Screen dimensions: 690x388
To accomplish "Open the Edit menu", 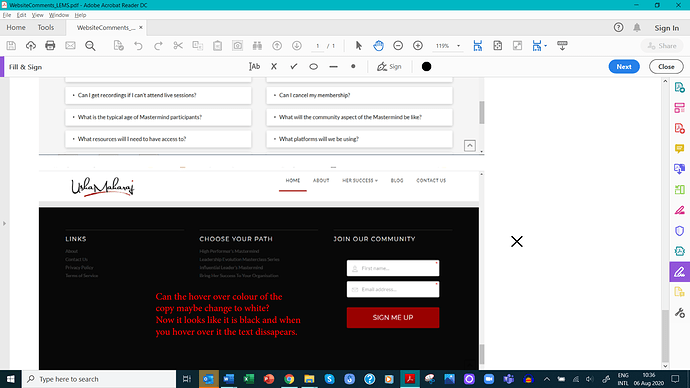I will point(22,15).
